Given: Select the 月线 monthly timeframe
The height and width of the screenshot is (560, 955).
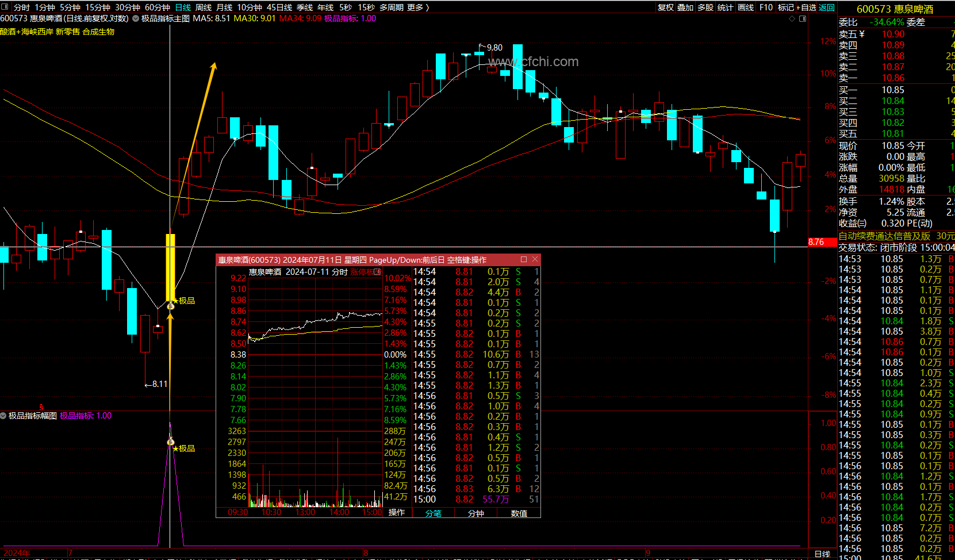Looking at the screenshot, I should (224, 7).
